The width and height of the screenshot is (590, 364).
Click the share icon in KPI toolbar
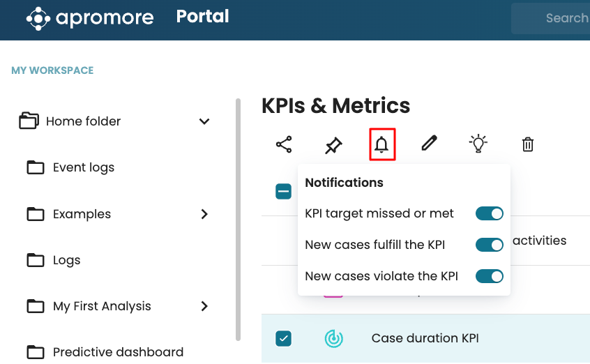pos(284,144)
